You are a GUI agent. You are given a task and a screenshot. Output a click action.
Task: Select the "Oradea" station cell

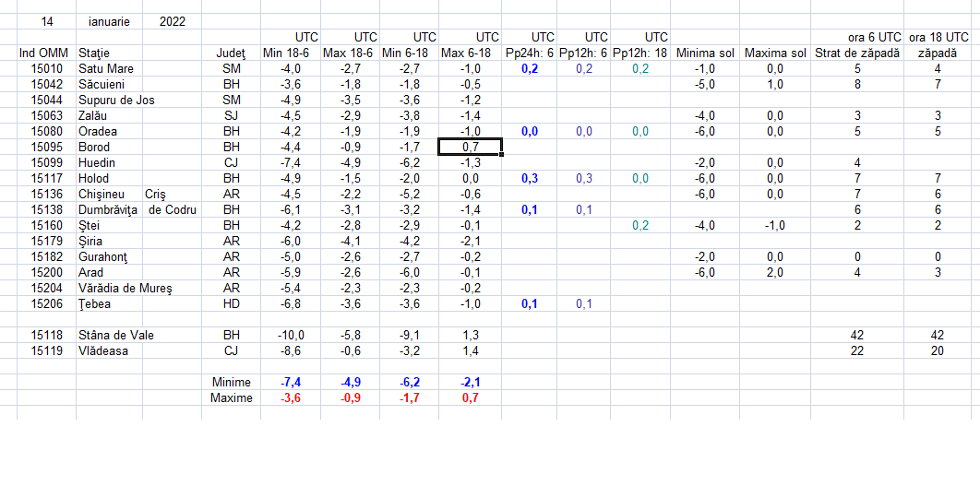98,131
